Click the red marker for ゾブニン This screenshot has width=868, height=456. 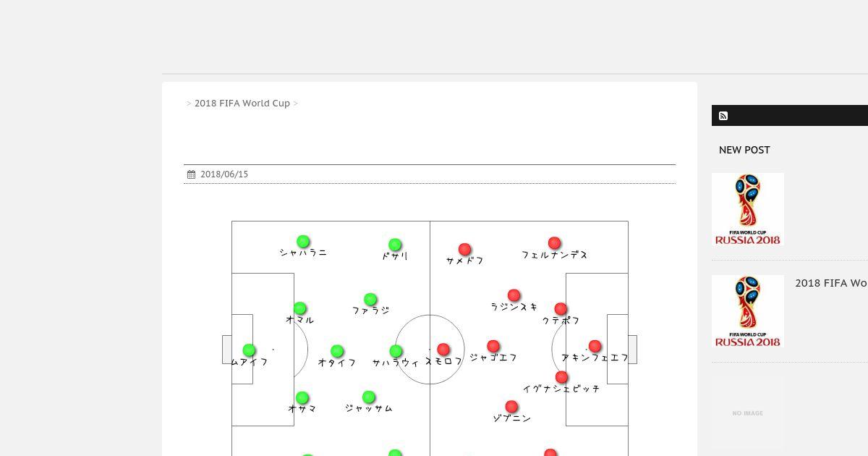511,407
